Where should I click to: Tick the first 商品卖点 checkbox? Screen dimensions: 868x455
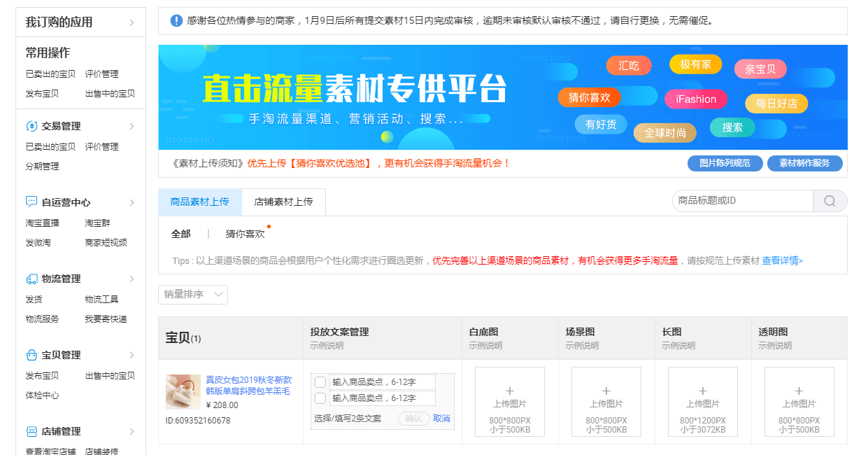point(320,382)
